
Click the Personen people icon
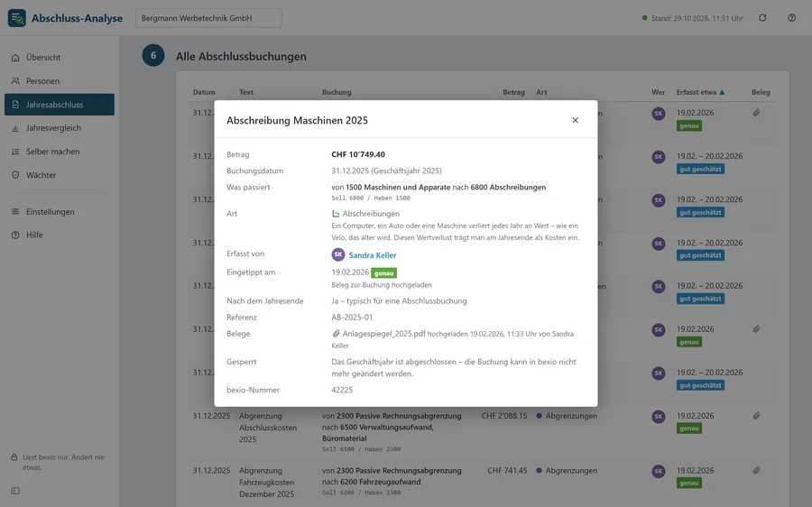click(x=15, y=81)
